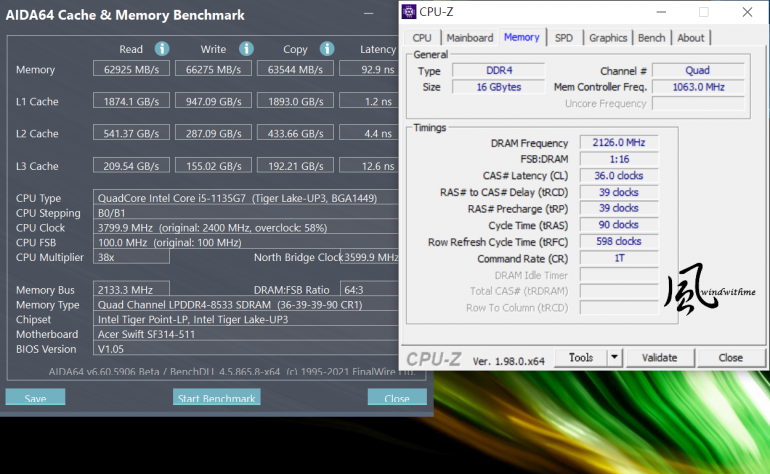
Task: Go to the Graphics tab
Action: click(608, 38)
